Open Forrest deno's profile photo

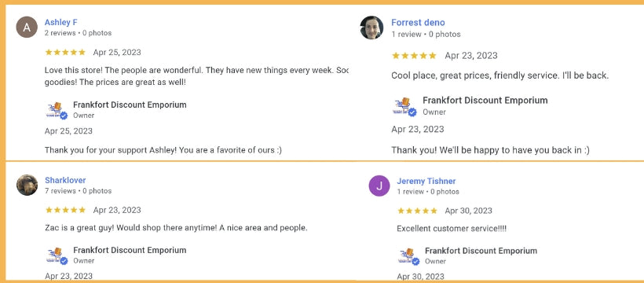[371, 28]
